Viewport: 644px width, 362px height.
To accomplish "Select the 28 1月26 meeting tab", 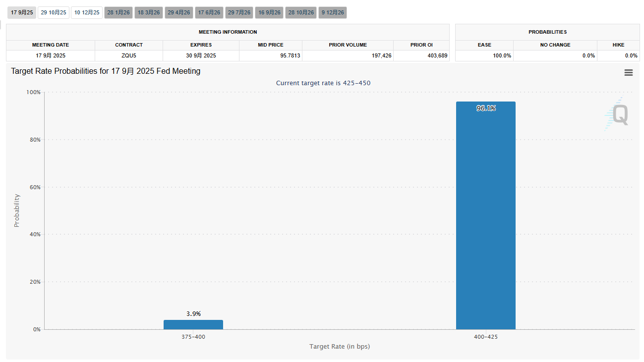I will point(118,12).
